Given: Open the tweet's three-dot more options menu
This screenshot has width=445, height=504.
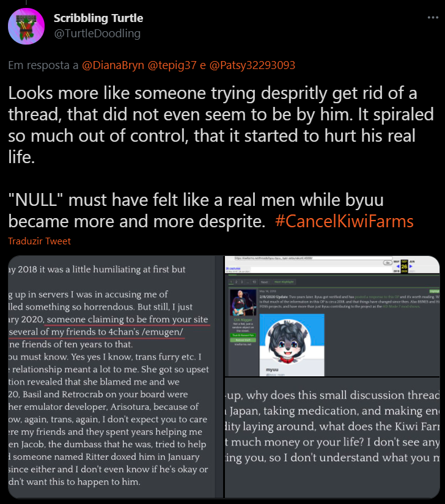Looking at the screenshot, I should 433,18.
